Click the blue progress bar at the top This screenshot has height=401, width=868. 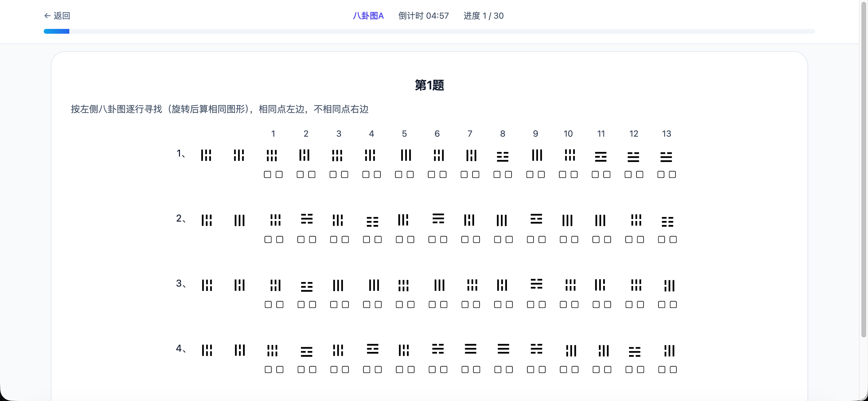coord(56,31)
